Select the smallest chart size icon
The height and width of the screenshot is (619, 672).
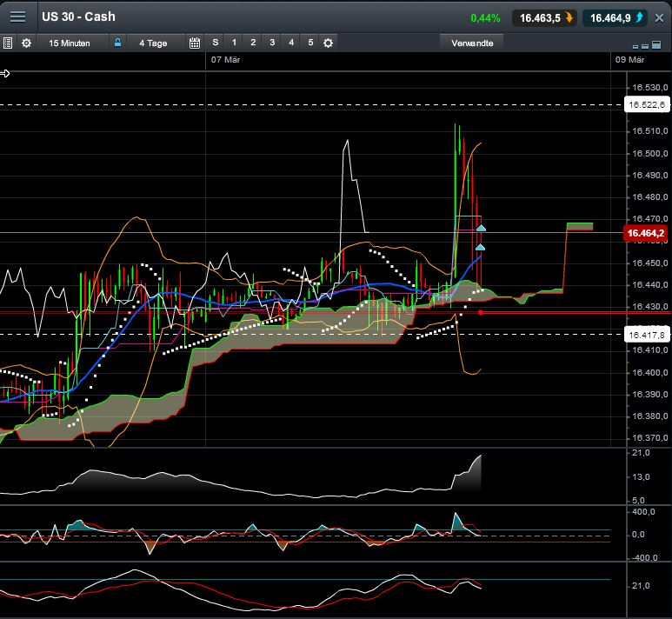(636, 45)
